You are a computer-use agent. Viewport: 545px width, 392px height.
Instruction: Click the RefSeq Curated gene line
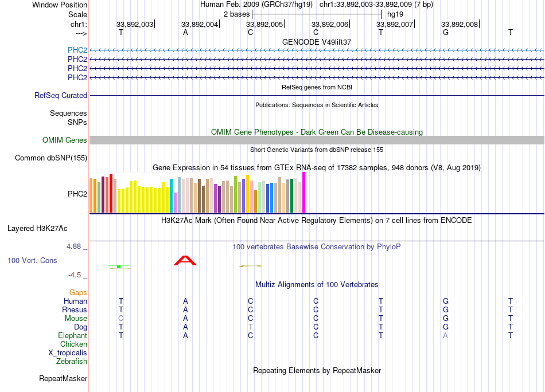coord(317,96)
